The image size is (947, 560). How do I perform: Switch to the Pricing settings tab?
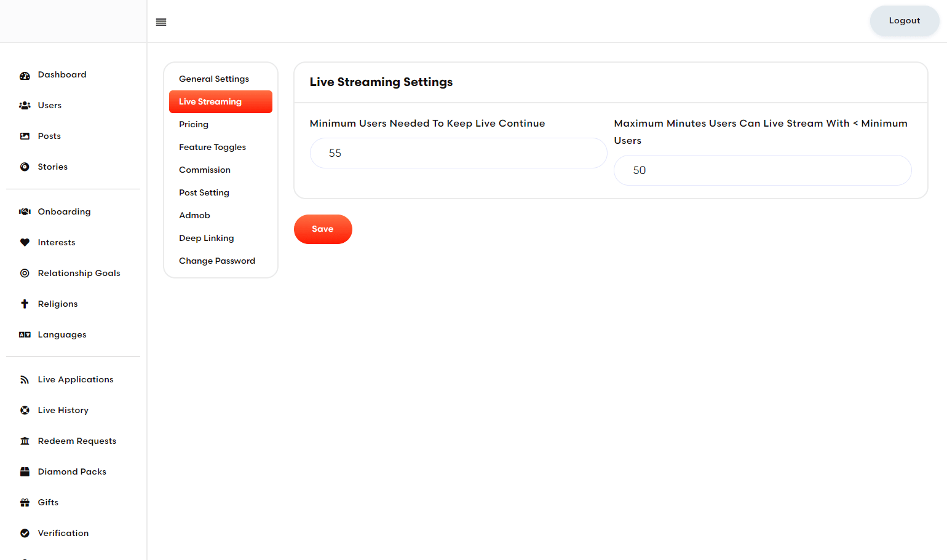click(221, 125)
